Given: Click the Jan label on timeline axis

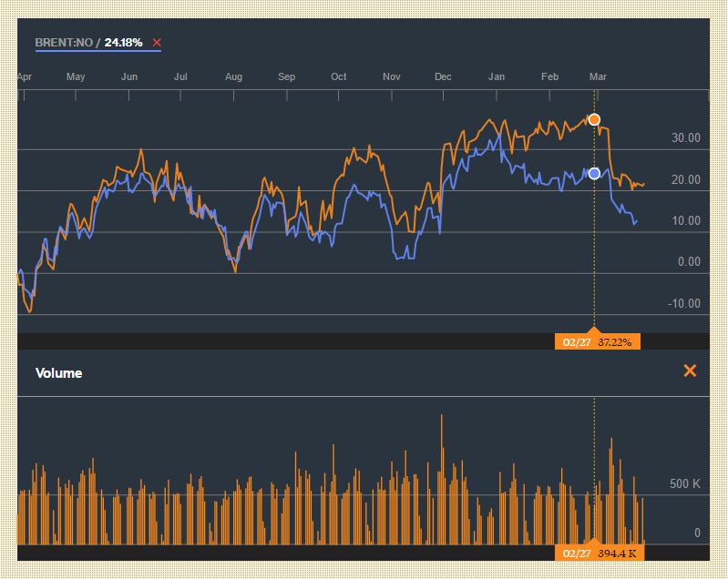Looking at the screenshot, I should pos(497,76).
